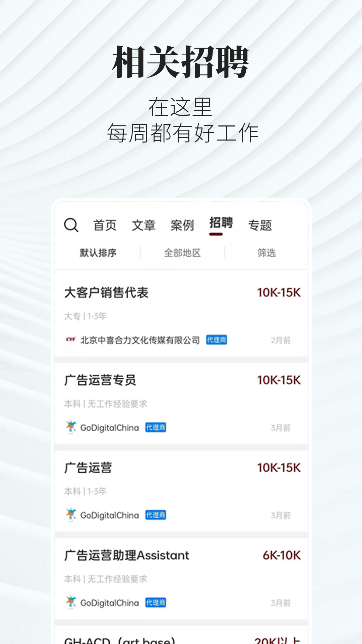This screenshot has height=644, width=362.
Task: Tap the search magnifier icon
Action: (x=71, y=225)
